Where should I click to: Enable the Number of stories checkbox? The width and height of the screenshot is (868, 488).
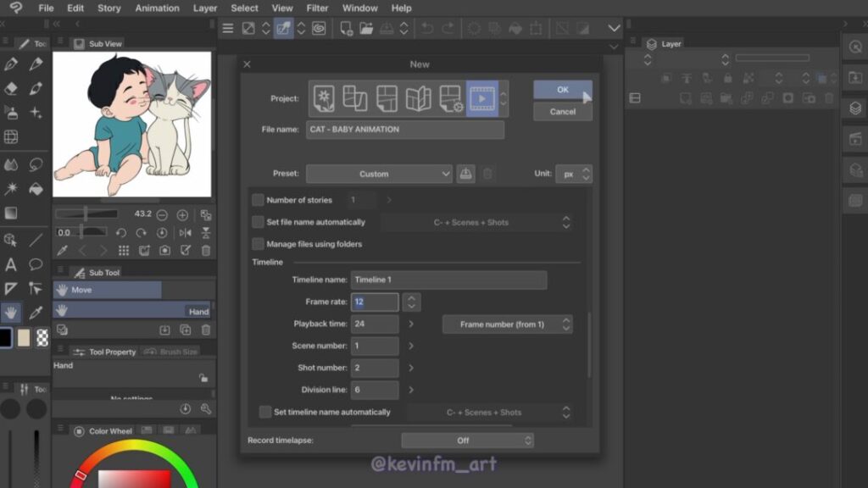[x=259, y=200]
